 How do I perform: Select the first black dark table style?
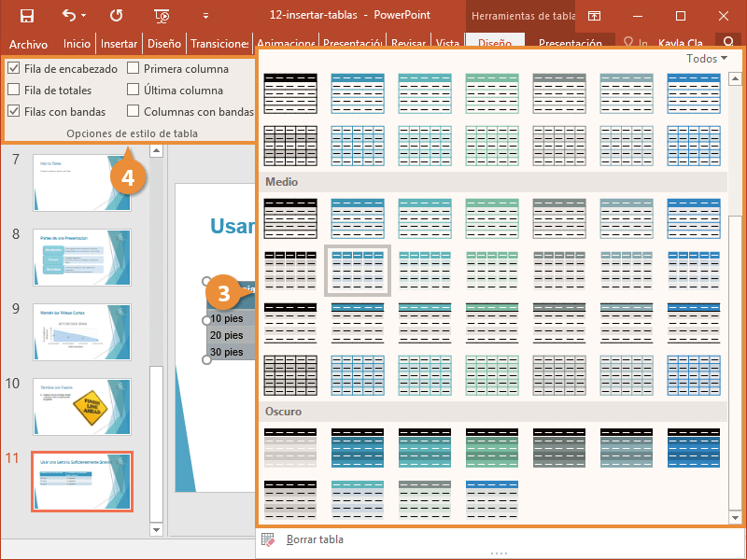tap(290, 447)
